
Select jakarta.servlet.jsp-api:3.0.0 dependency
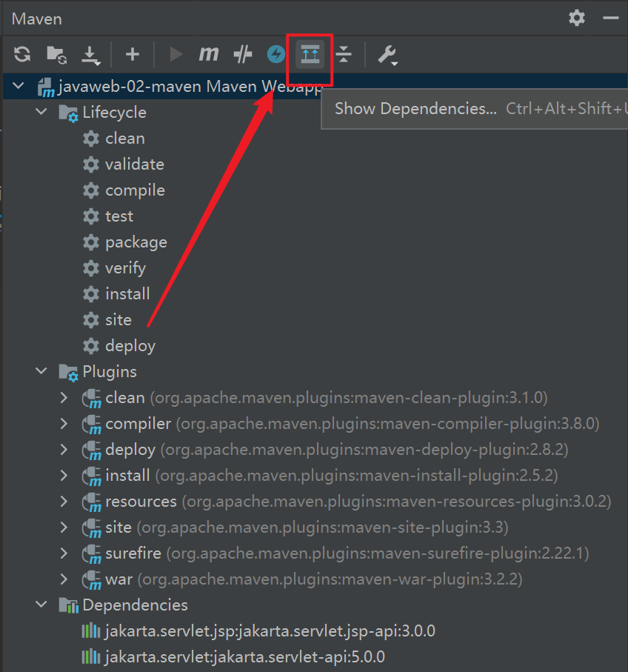[x=270, y=631]
